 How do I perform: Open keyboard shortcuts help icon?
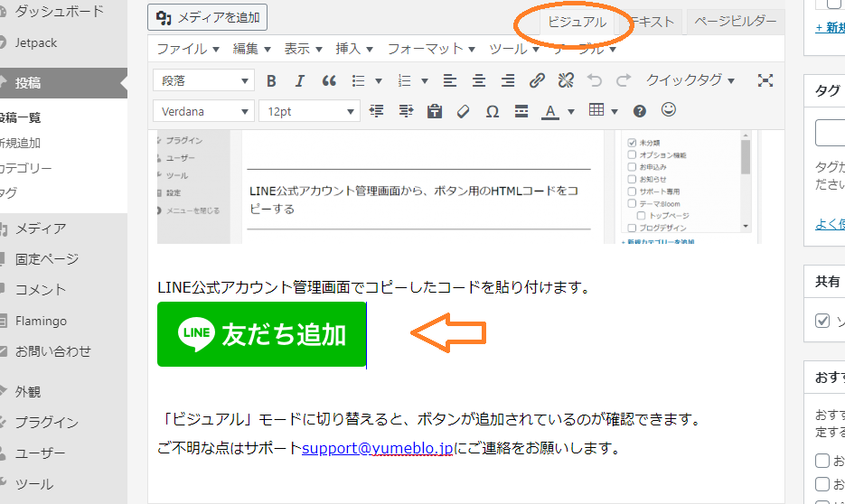639,111
